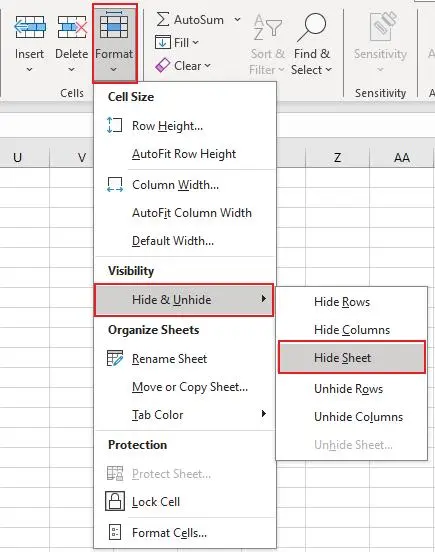Viewport: 435px width, 552px height.
Task: Choose Move or Copy Sheet
Action: tap(190, 387)
